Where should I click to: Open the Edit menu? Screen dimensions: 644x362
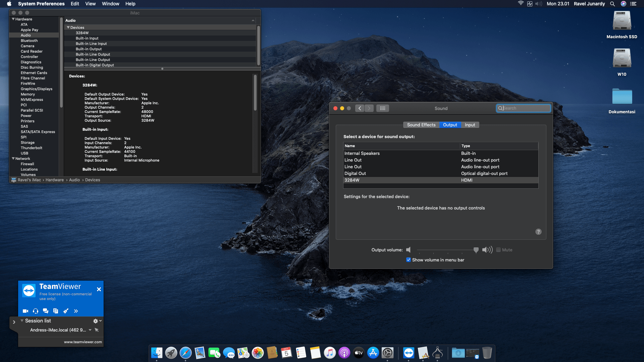coord(75,4)
